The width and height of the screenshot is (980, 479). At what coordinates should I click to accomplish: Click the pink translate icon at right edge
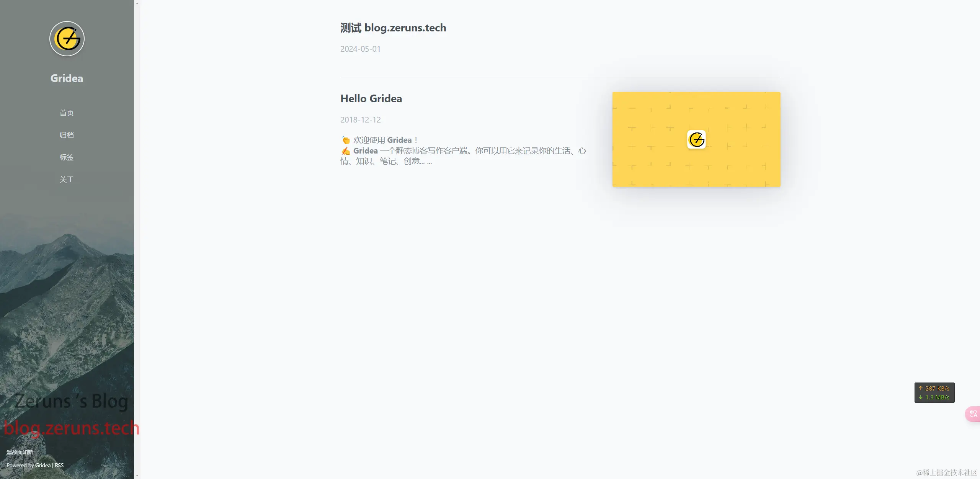point(973,414)
